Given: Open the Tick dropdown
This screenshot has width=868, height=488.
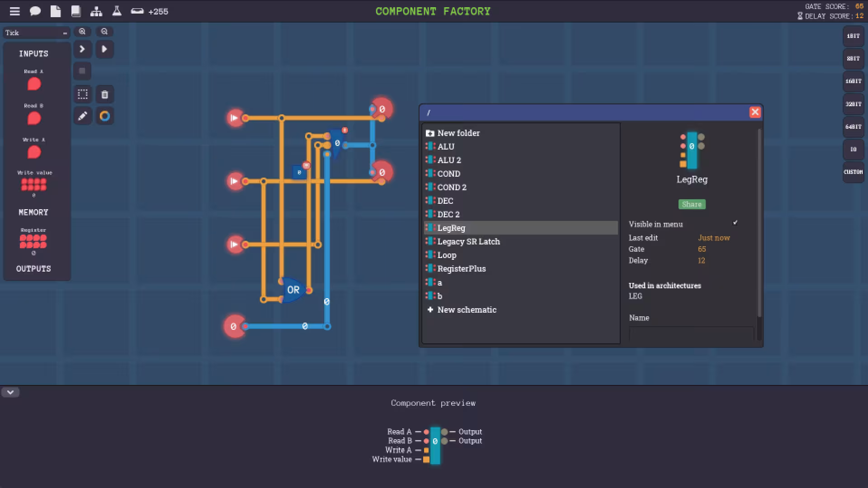Looking at the screenshot, I should (36, 33).
